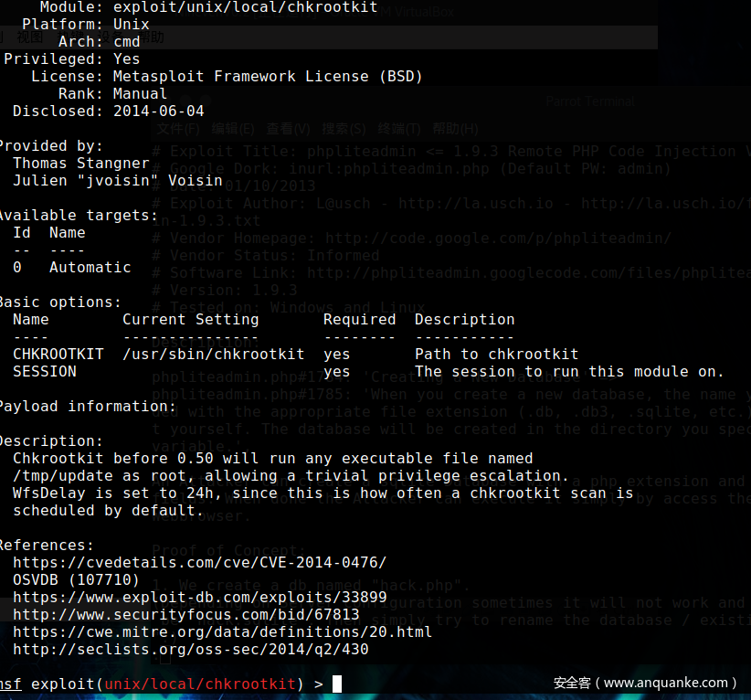Click the cvedetails CVE-2014-0476 reference URL
This screenshot has width=751, height=700.
(199, 562)
